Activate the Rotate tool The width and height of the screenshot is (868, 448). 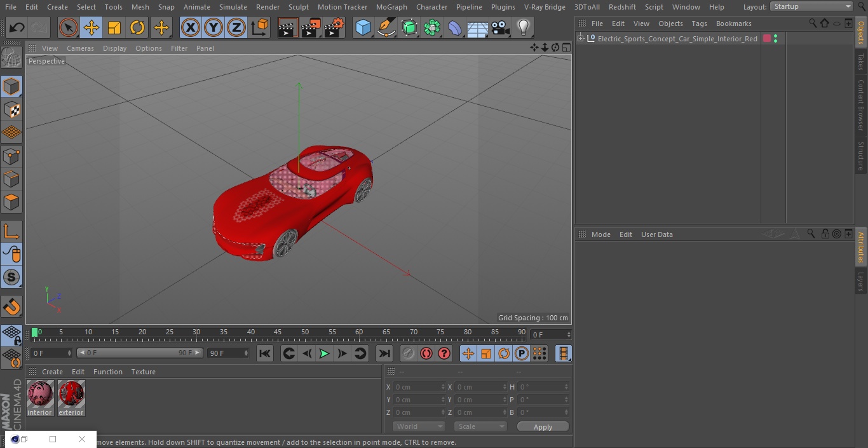pos(137,27)
